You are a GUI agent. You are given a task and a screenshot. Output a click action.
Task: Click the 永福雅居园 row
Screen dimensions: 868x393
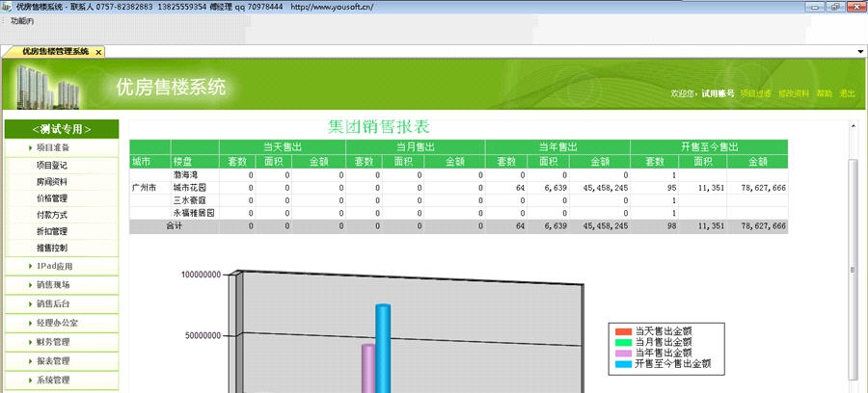tap(458, 213)
